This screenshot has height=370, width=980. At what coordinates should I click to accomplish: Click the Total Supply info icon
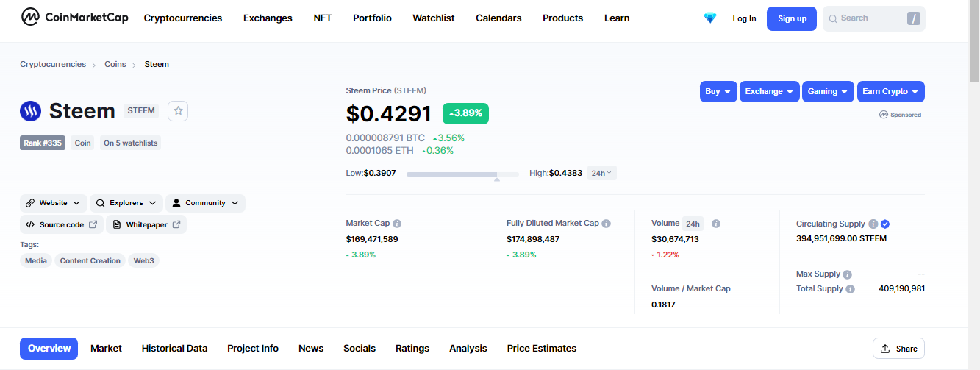(850, 289)
